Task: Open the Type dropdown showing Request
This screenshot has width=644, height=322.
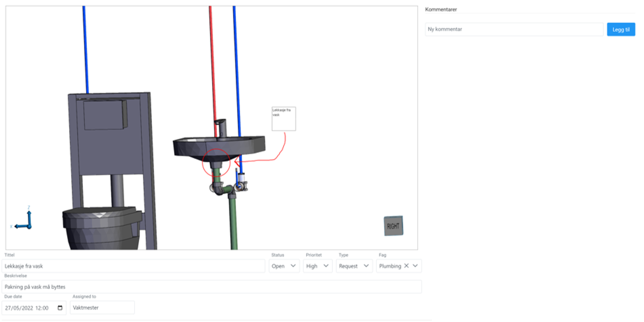Action: pyautogui.click(x=354, y=266)
